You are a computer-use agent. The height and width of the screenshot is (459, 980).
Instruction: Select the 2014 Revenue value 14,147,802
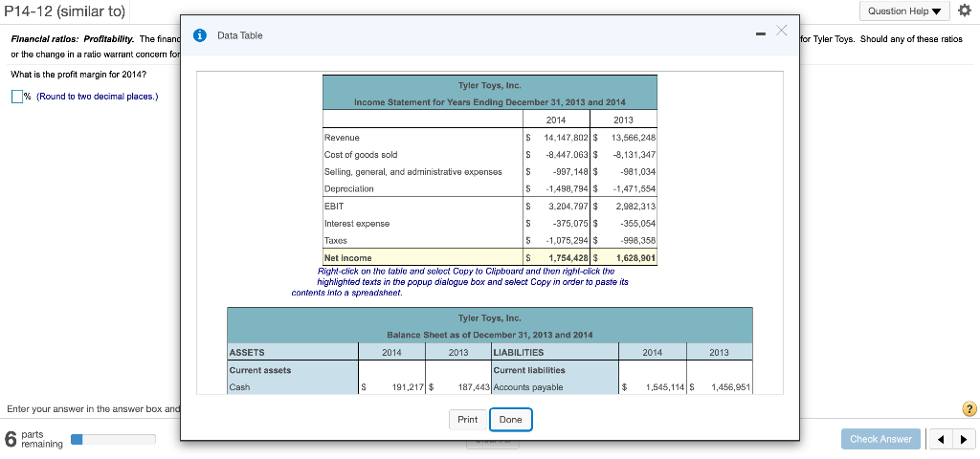coord(568,138)
